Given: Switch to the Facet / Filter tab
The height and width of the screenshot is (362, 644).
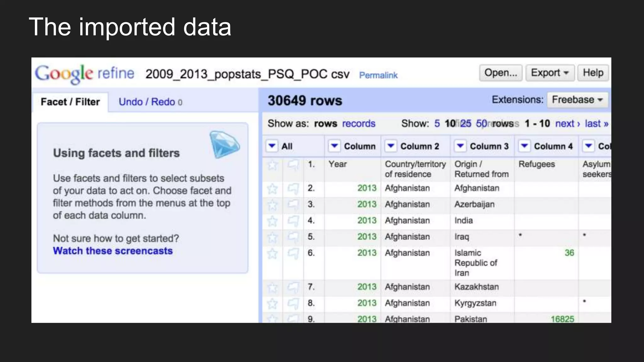Looking at the screenshot, I should [x=70, y=102].
